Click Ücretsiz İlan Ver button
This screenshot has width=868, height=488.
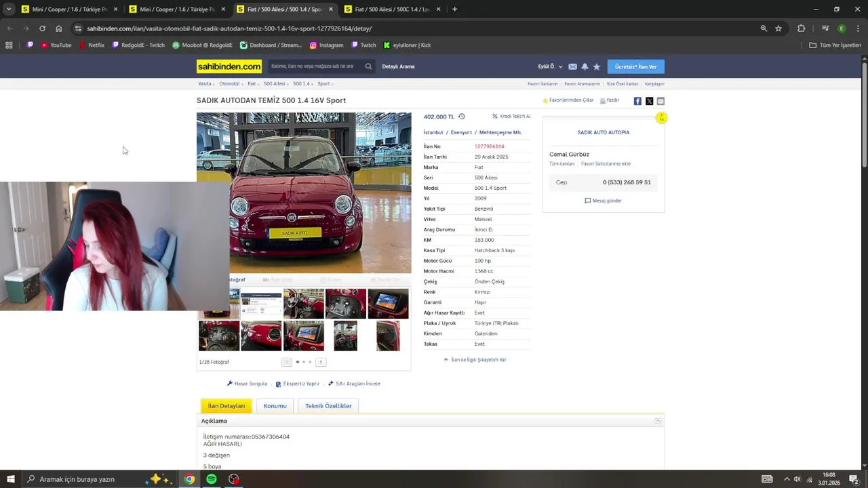click(x=635, y=66)
